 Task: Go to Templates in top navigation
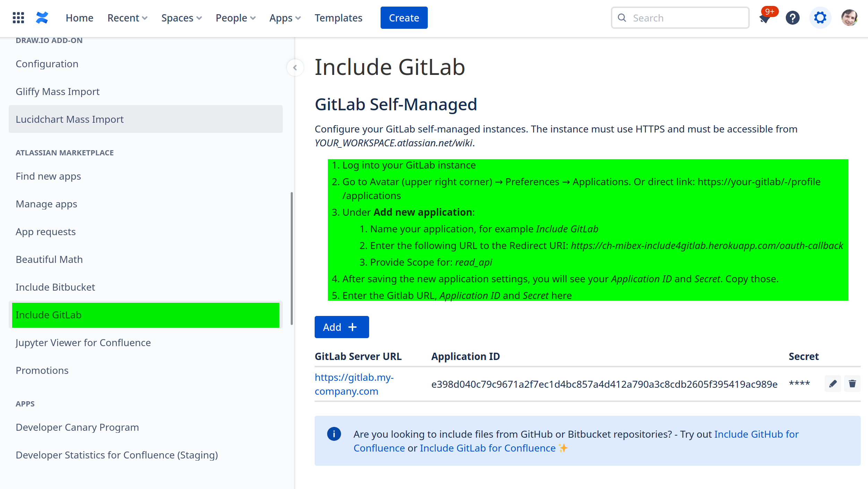tap(338, 18)
